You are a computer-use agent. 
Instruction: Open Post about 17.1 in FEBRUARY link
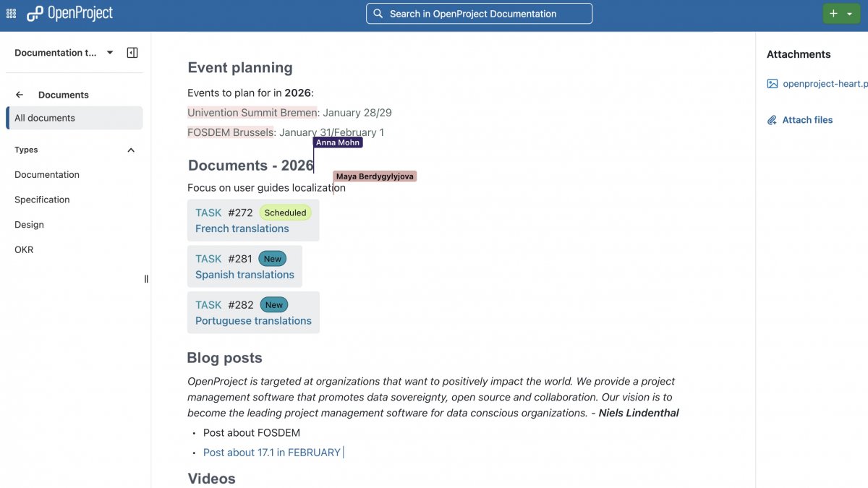tap(272, 453)
